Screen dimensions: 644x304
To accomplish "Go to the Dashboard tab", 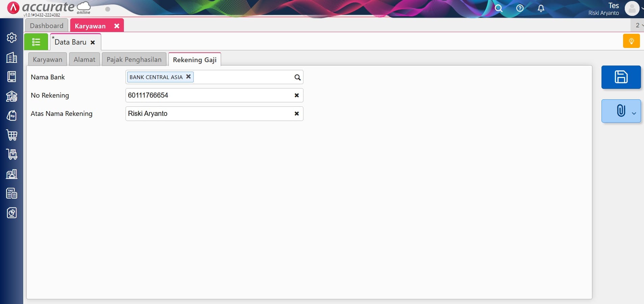I will pos(47,26).
